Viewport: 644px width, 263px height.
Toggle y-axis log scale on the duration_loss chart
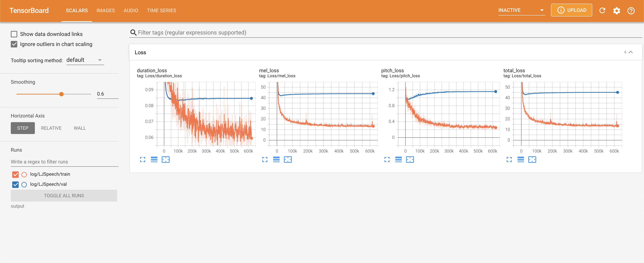(x=154, y=160)
